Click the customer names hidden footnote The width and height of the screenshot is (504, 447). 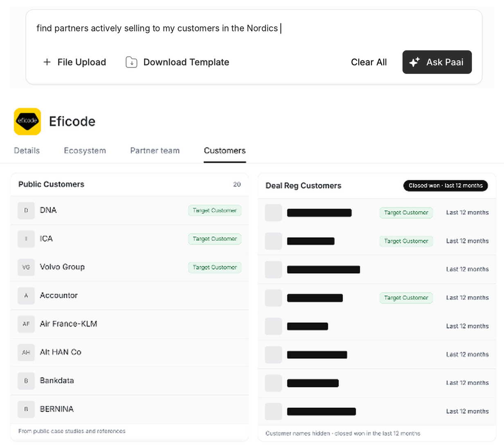343,433
